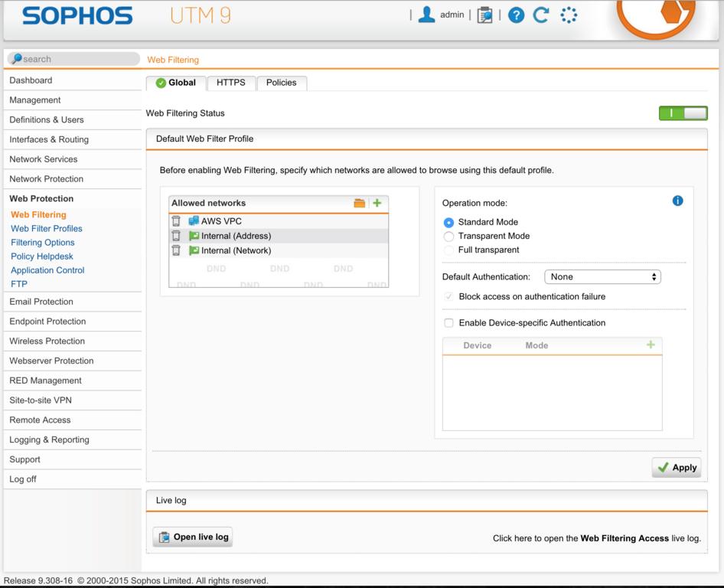Open Logging & Reporting menu
Image resolution: width=724 pixels, height=588 pixels.
[x=73, y=440]
